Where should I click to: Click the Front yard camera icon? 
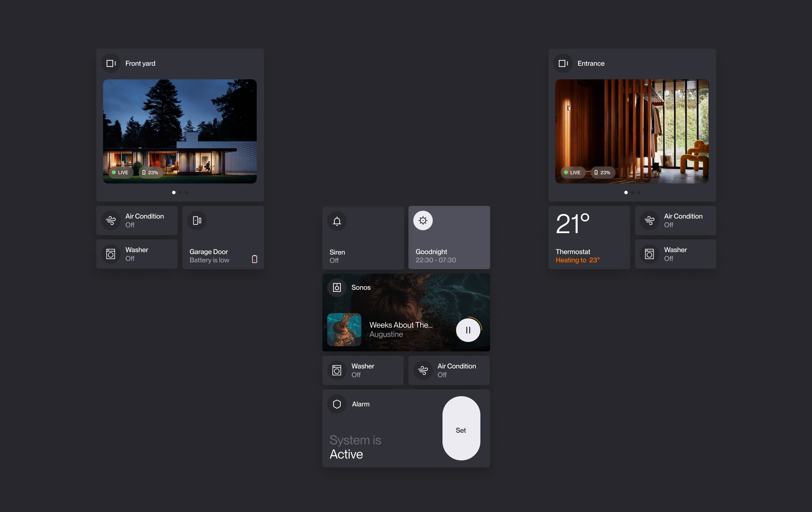point(111,64)
